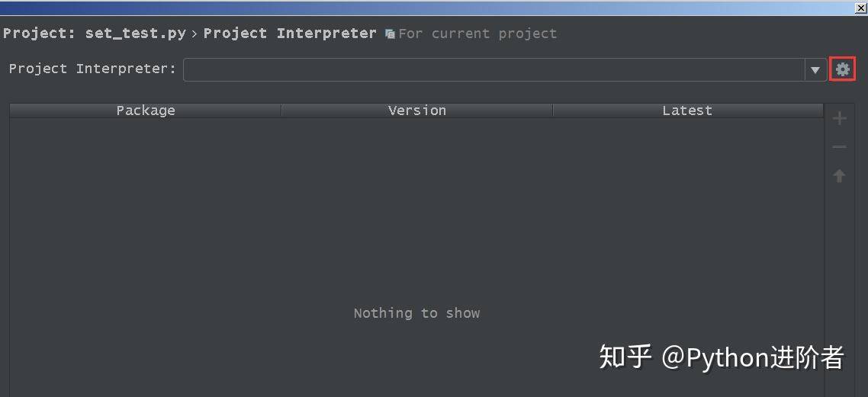Click the "Project Interpreter:" field label

pyautogui.click(x=92, y=69)
